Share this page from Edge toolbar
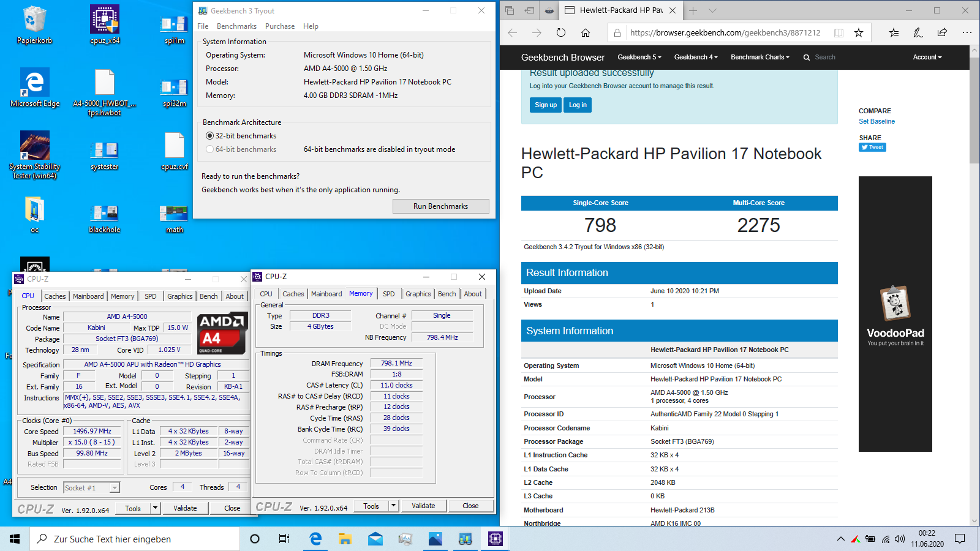The height and width of the screenshot is (551, 980). 942,33
